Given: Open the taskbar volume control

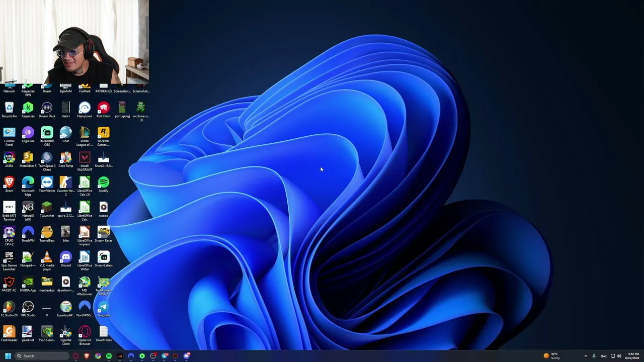Looking at the screenshot, I should point(619,356).
